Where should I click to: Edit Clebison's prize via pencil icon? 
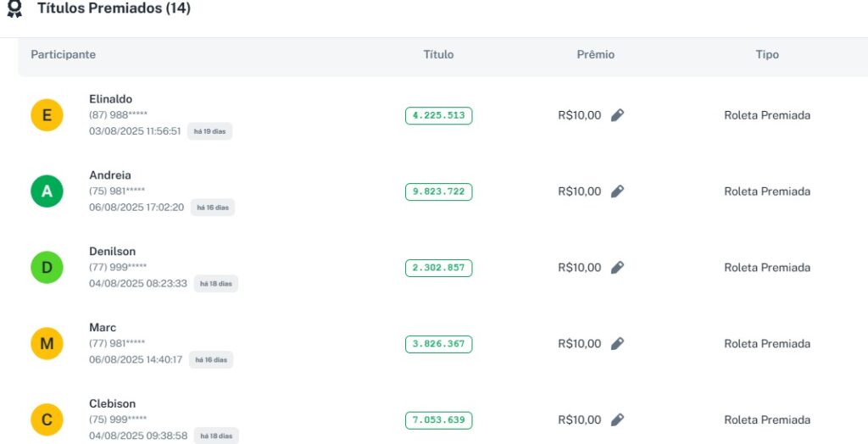click(617, 420)
